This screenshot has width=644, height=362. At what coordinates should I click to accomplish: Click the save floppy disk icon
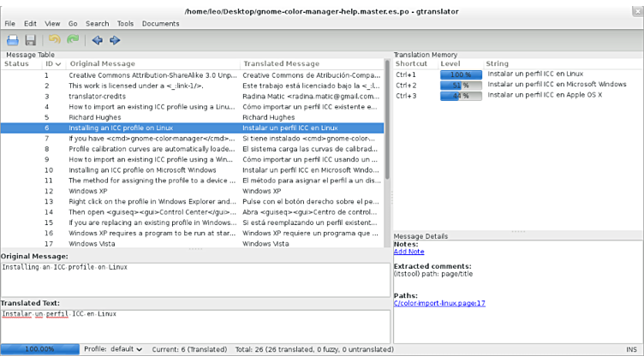(x=31, y=40)
